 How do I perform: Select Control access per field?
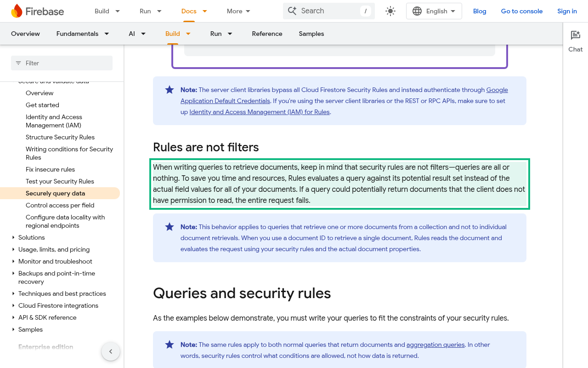click(60, 205)
